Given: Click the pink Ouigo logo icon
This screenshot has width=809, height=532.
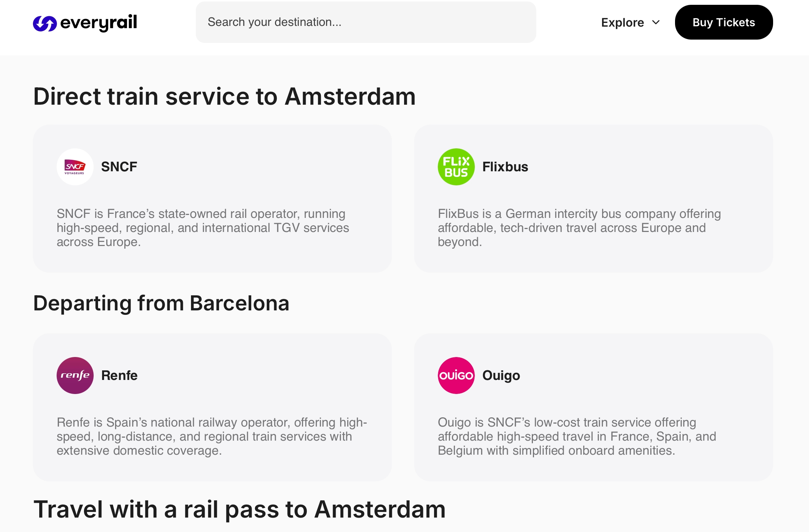Looking at the screenshot, I should click(456, 376).
